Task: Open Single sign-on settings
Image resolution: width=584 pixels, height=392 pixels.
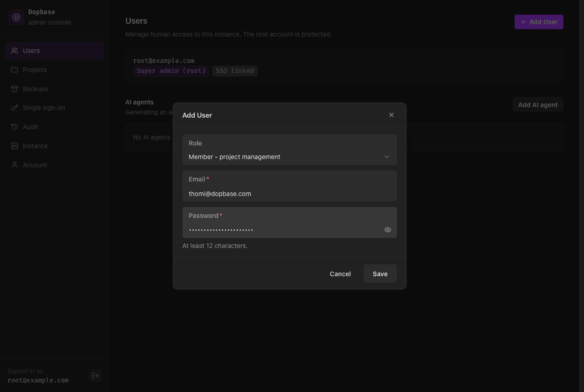Action: [x=55, y=108]
